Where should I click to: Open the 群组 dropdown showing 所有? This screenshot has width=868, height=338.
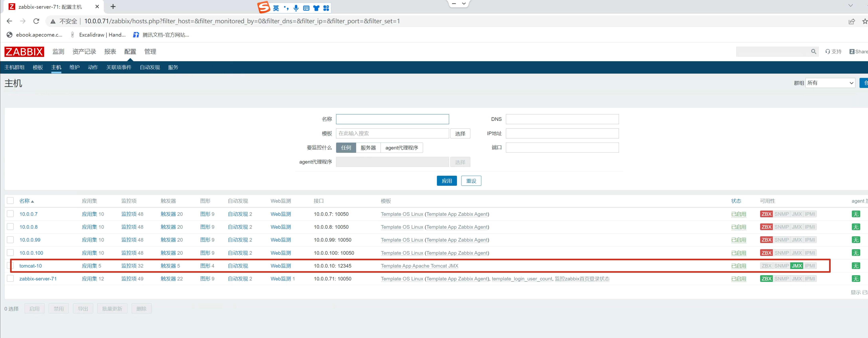[830, 83]
